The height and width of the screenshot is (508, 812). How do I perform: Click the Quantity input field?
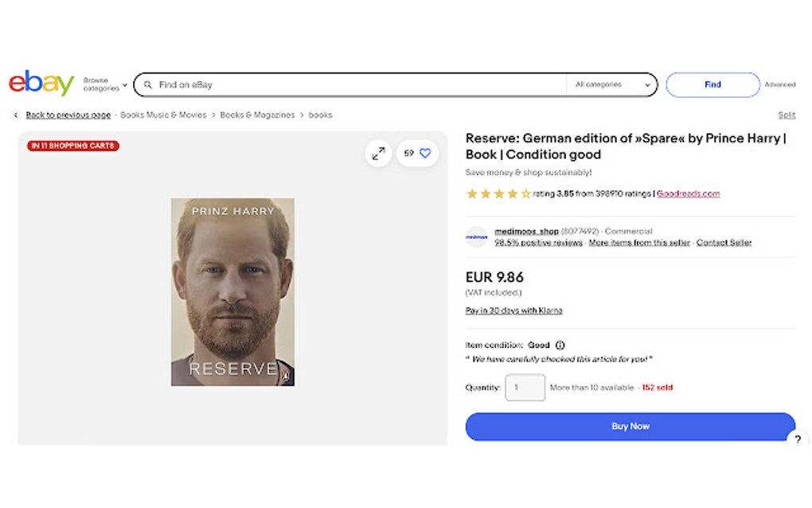pos(525,387)
